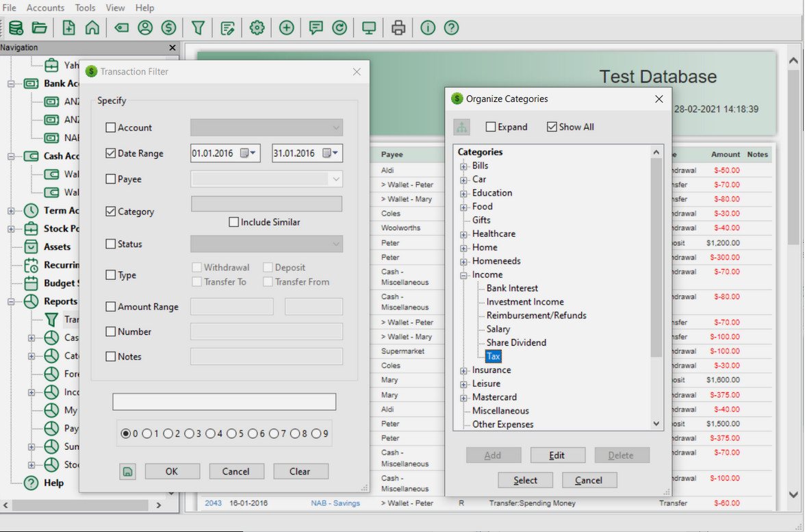Open the currency dollar icon in toolbar

click(169, 27)
